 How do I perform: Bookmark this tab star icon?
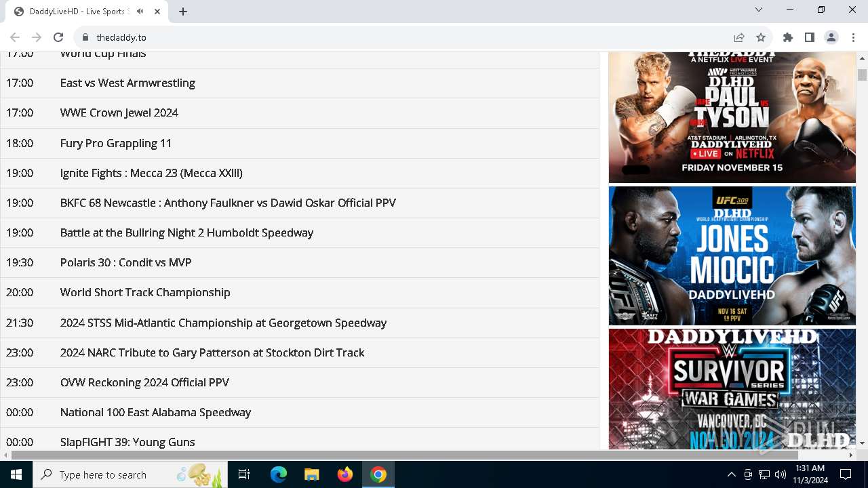click(x=761, y=37)
